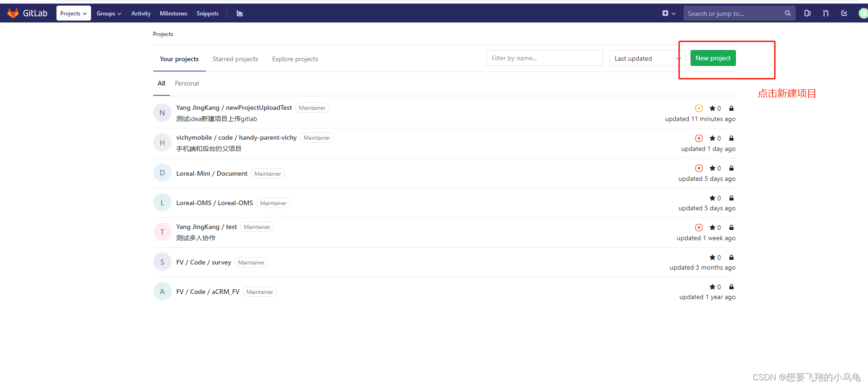Image resolution: width=868 pixels, height=386 pixels.
Task: Click the Projects breadcrumb text
Action: click(x=163, y=34)
